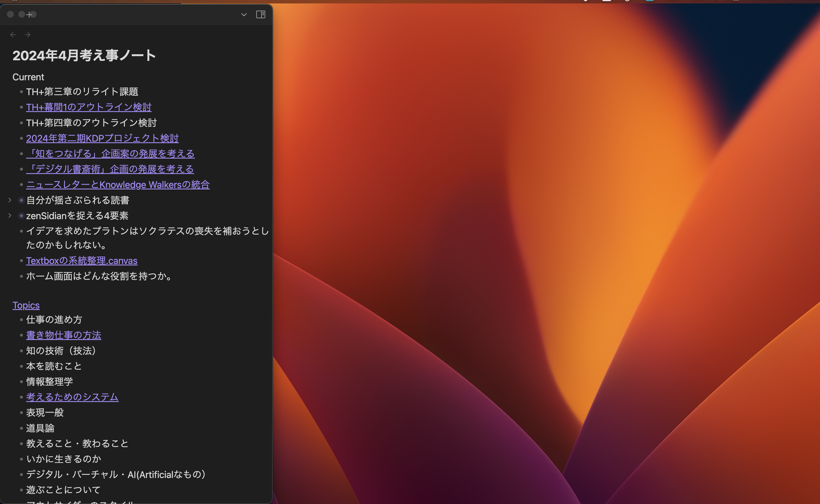820x504 pixels.
Task: Select the 遊ぶことについて topic line
Action: pos(63,490)
